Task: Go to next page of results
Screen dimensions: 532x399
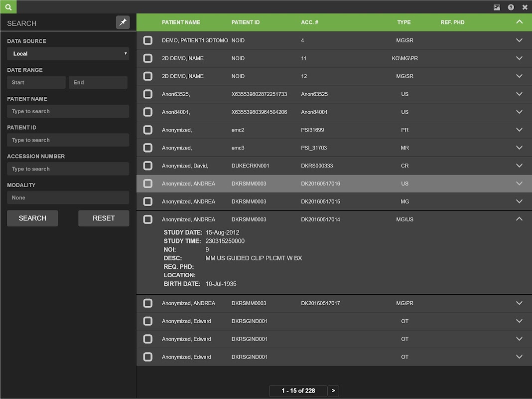Action: pos(333,391)
